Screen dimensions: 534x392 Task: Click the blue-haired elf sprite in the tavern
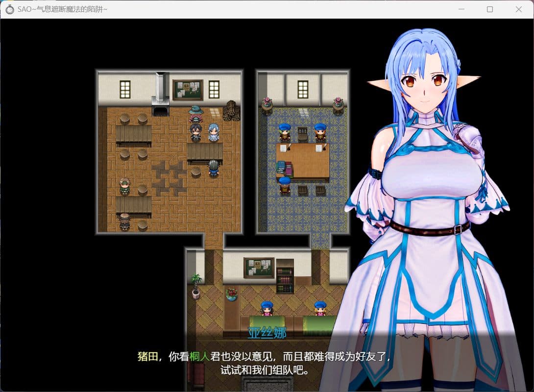click(x=214, y=132)
